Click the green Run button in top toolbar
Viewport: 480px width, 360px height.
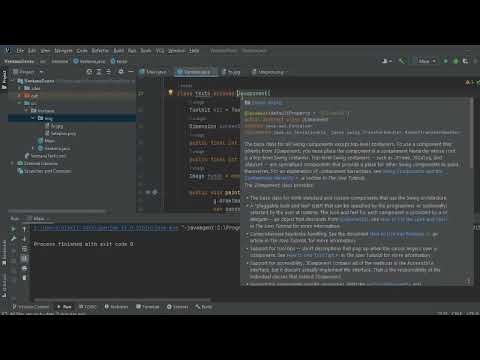coord(445,61)
